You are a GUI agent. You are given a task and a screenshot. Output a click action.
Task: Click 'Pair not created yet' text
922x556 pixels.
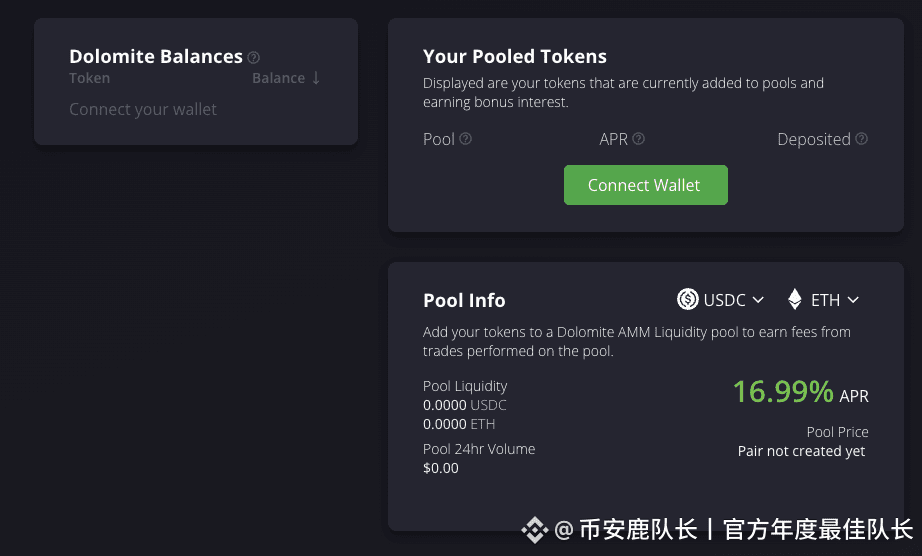[x=801, y=451]
